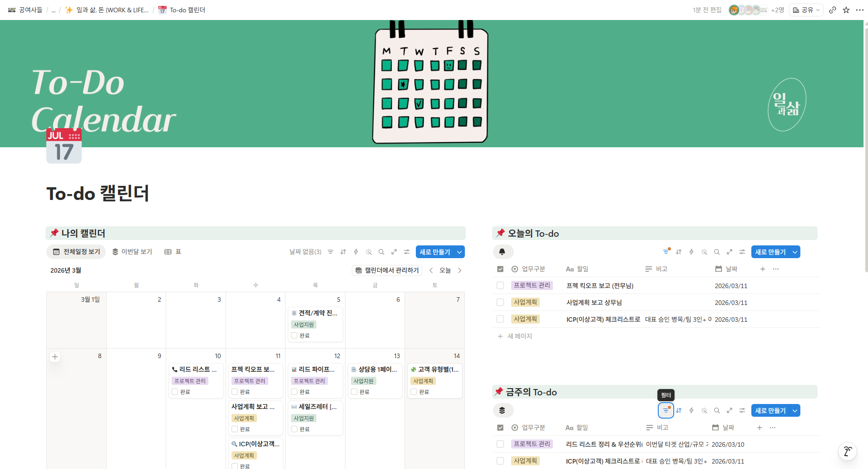
Task: Open more column options in 오늘의 To-do header
Action: click(776, 269)
